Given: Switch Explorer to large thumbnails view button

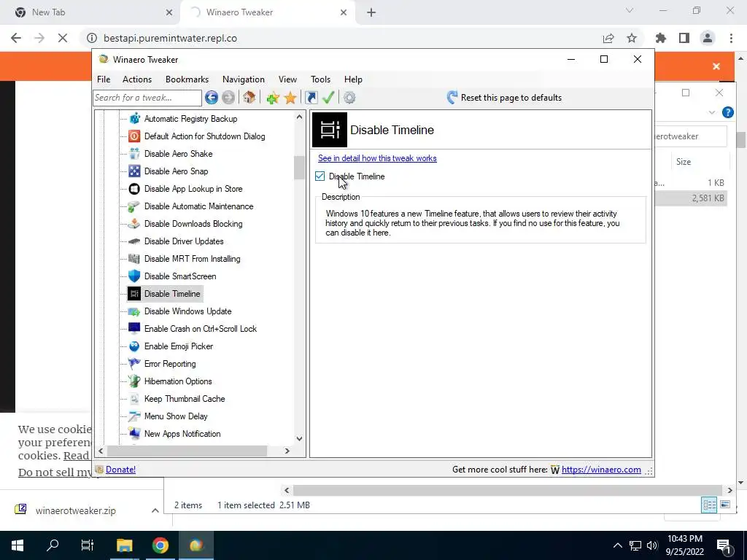Looking at the screenshot, I should pos(724,505).
